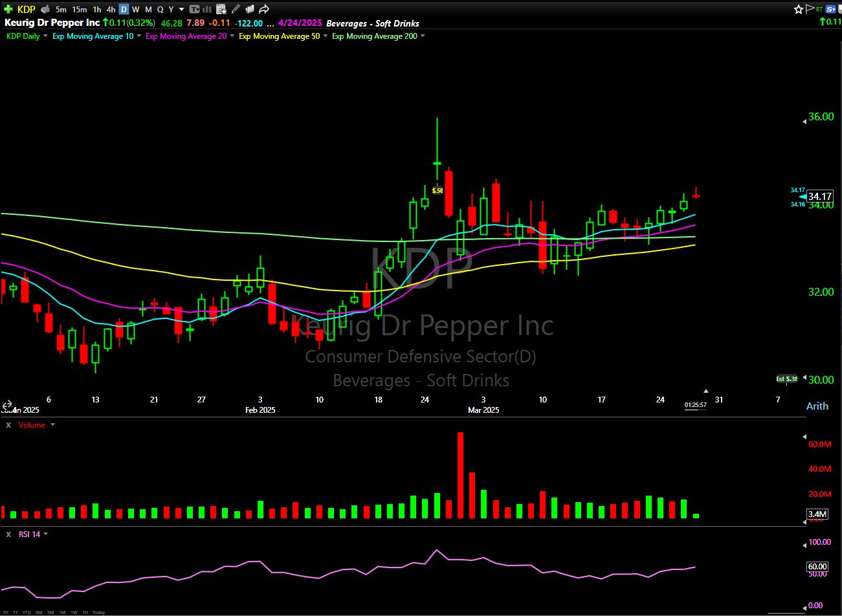The image size is (842, 616).
Task: Select the 1h timeframe
Action: click(x=97, y=9)
